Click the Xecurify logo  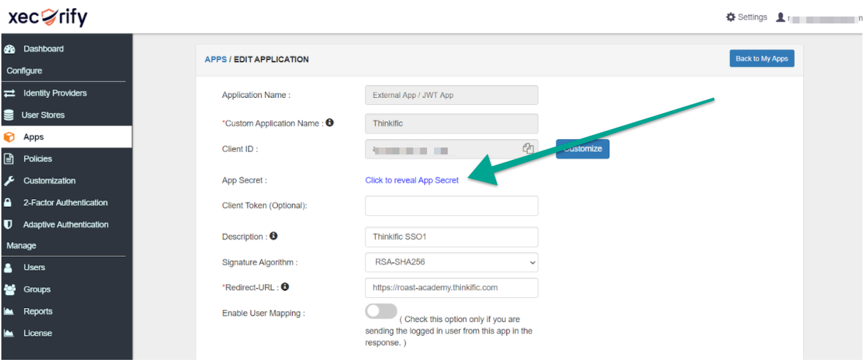pos(48,17)
